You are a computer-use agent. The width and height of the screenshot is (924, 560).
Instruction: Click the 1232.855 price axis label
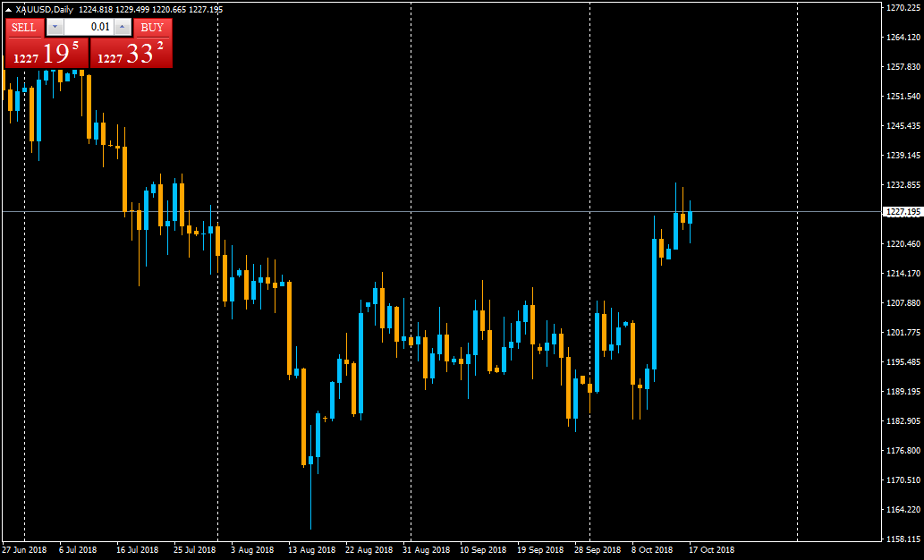pos(903,184)
